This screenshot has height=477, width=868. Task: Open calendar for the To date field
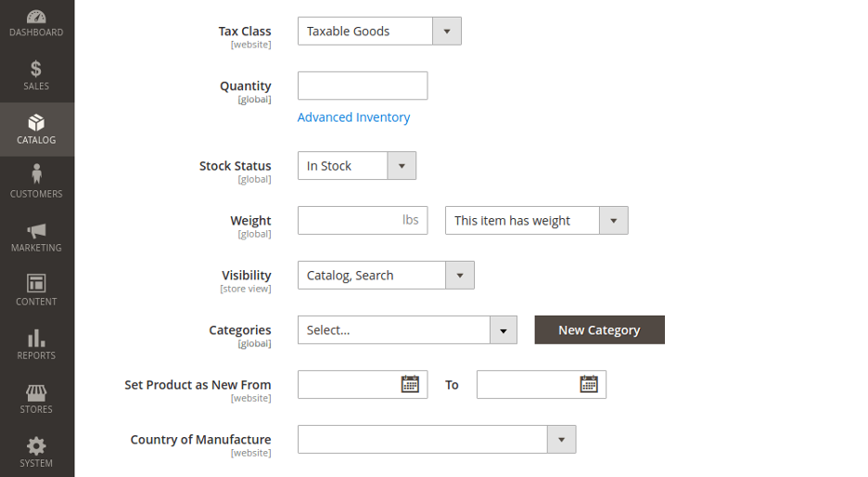click(x=589, y=384)
